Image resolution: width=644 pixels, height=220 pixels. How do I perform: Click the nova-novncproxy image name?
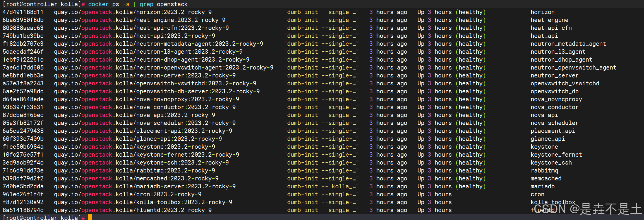(188, 99)
